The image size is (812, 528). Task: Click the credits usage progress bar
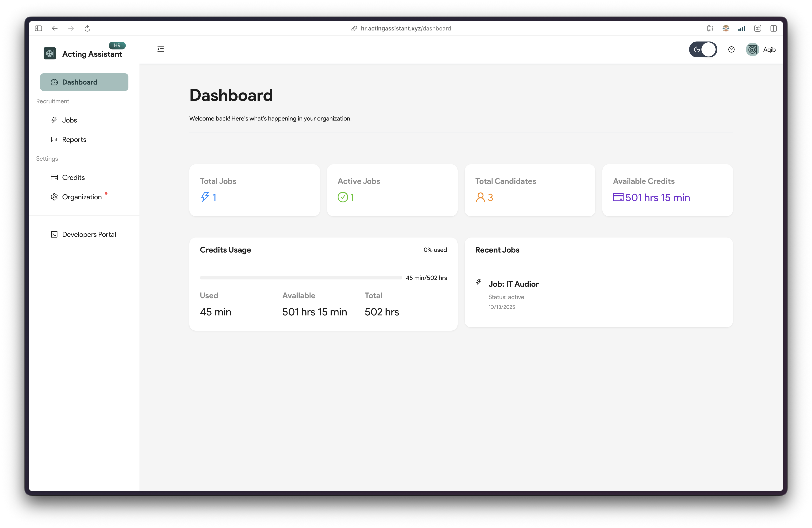301,278
